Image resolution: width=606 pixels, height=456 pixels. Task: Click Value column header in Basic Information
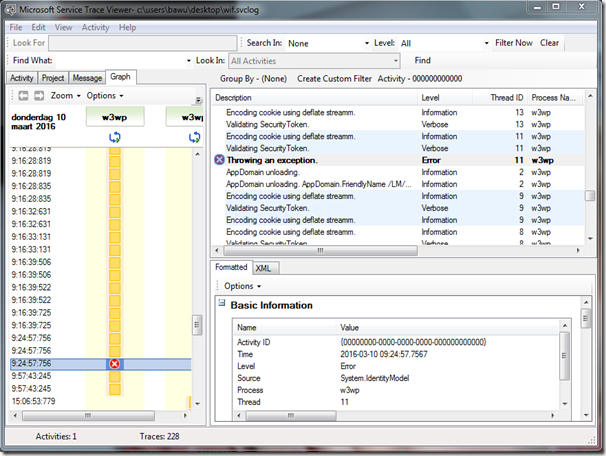pyautogui.click(x=448, y=328)
